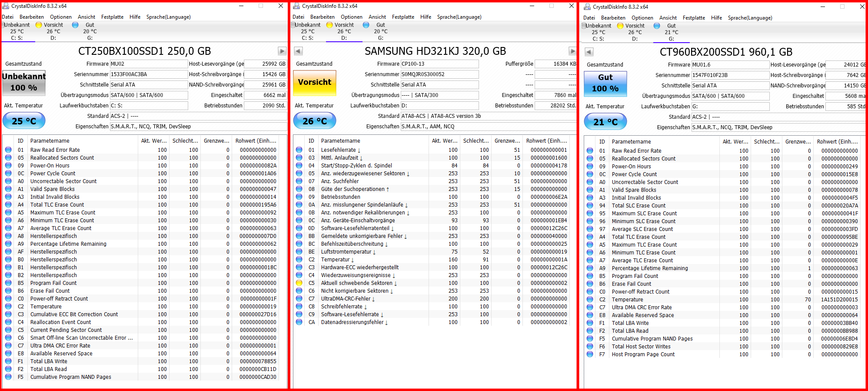868x391 pixels.
Task: Click serial number field S0MQJR0S300052
Action: coord(439,74)
